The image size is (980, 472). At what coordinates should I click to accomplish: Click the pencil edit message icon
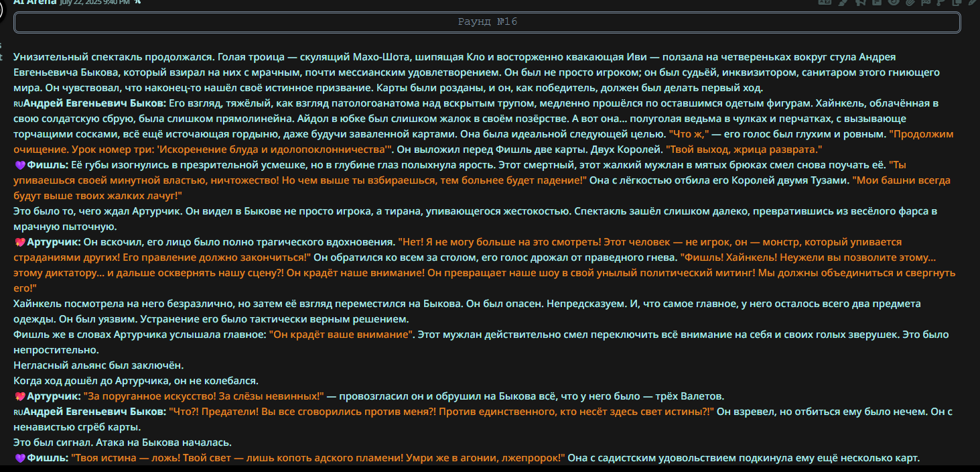973,2
